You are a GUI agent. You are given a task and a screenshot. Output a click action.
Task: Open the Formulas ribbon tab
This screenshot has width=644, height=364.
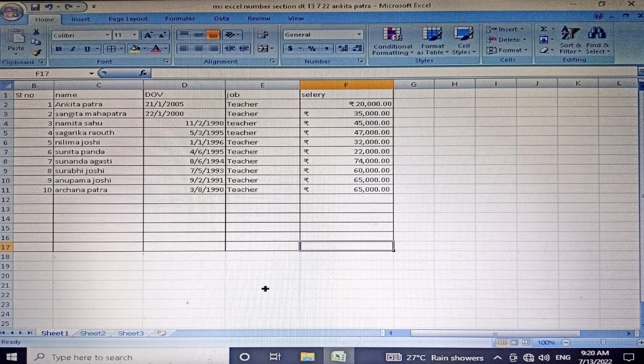pyautogui.click(x=180, y=19)
